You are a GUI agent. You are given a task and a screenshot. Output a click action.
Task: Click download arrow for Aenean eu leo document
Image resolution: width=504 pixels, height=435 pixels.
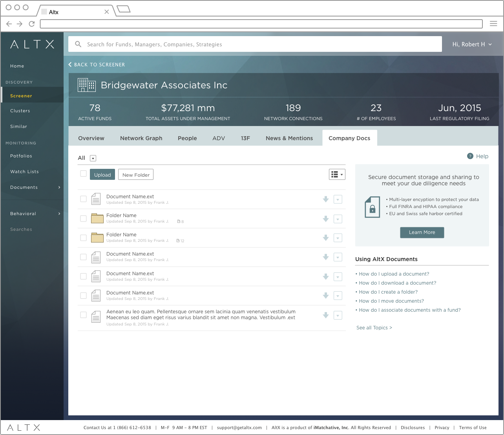(x=326, y=315)
